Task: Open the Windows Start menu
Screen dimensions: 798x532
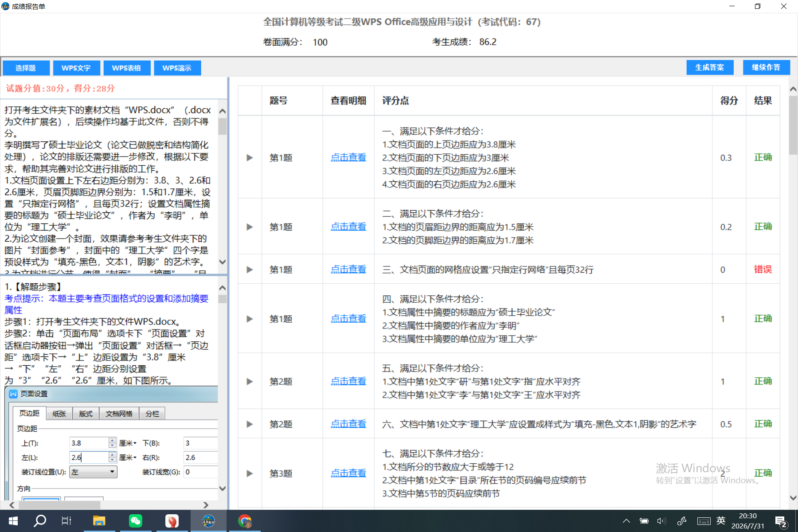Action: (x=13, y=521)
